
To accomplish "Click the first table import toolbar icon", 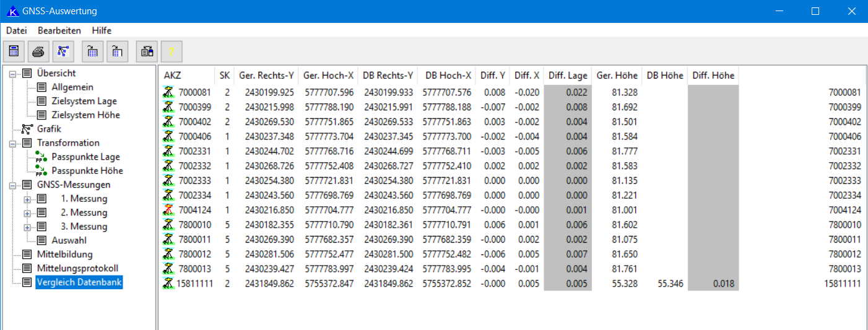I will click(x=93, y=51).
